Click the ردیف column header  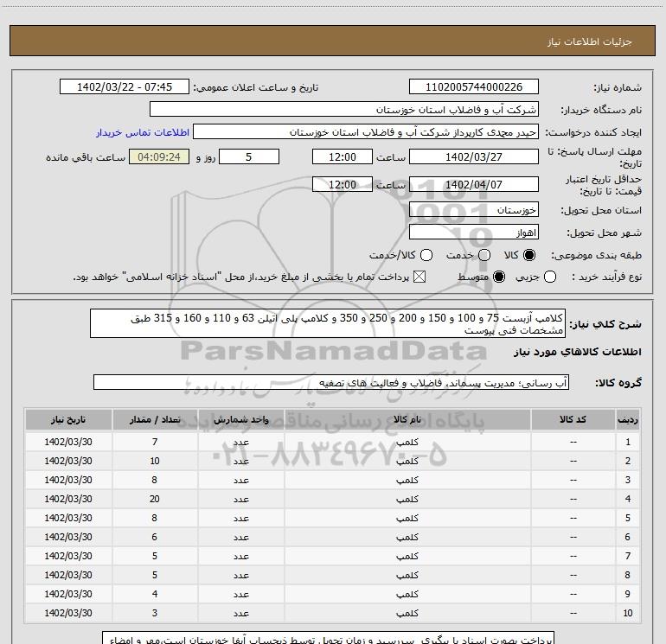[x=628, y=419]
